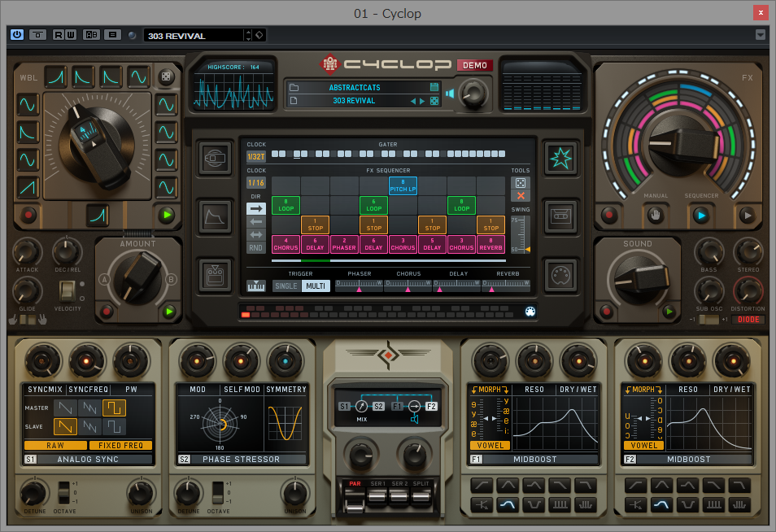Select MULTI trigger mode
Screen dimensions: 776x532
click(x=316, y=286)
